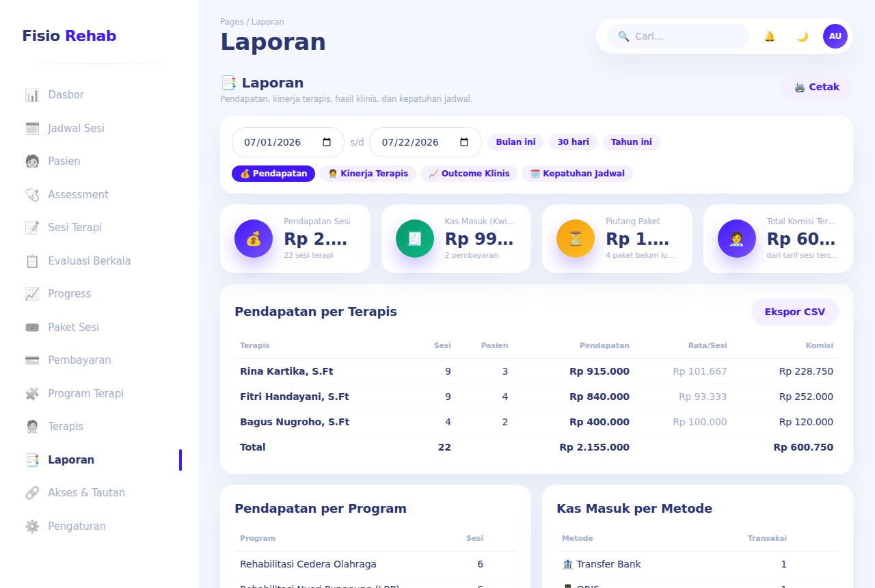
Task: Click the Laporan bookmark-tabs sidebar icon
Action: 32,459
